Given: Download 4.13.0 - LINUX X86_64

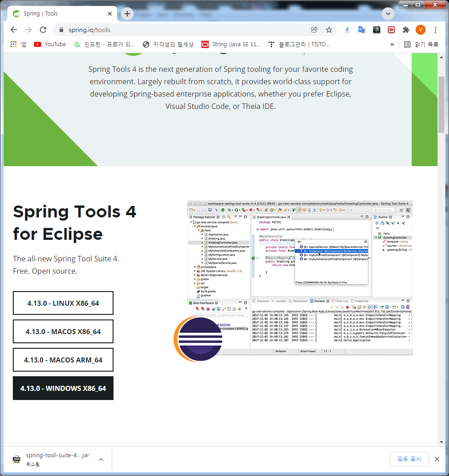Looking at the screenshot, I should click(x=63, y=303).
